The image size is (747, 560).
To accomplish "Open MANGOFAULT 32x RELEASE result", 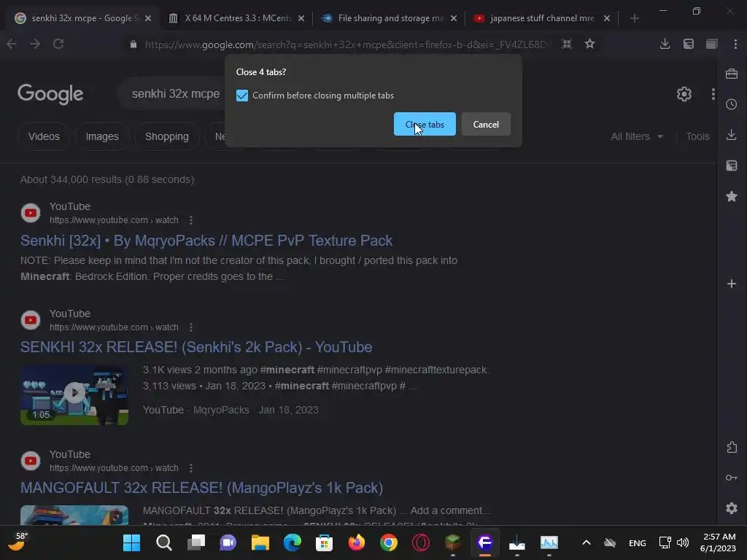I will pos(201,488).
